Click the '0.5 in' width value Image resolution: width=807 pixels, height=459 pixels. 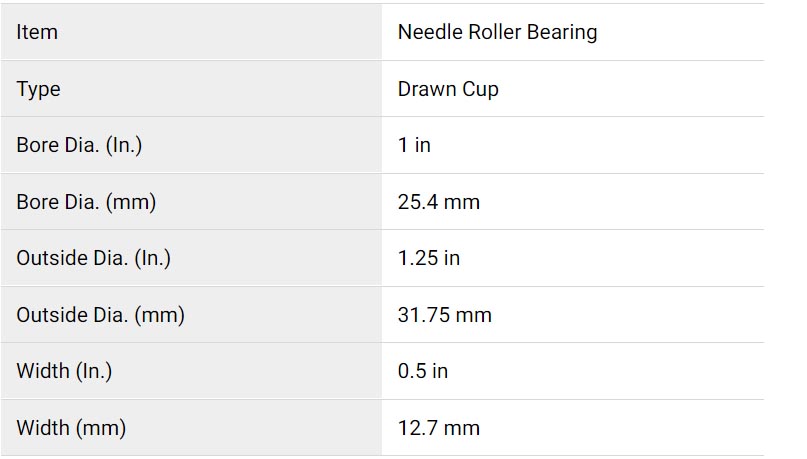pos(423,371)
